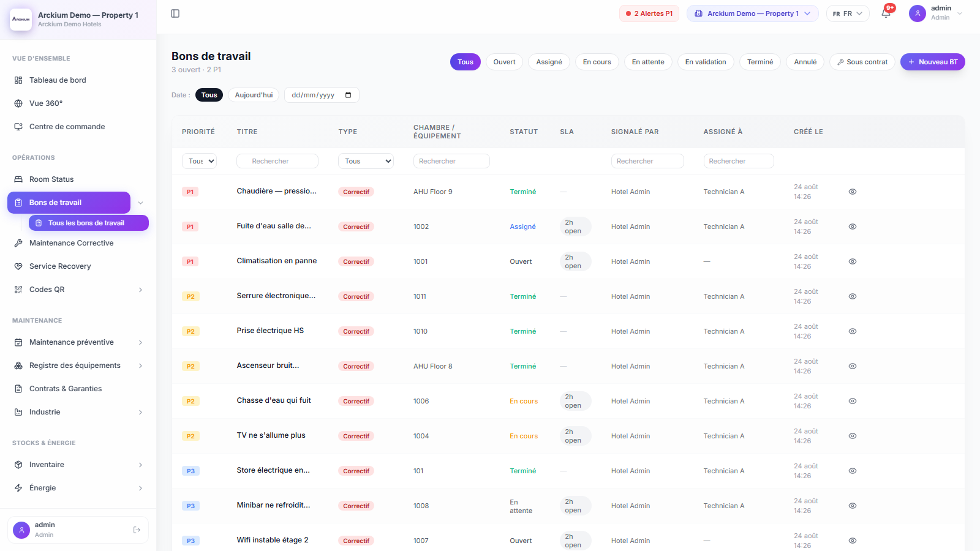Open the property selector dropdown
980x551 pixels.
[752, 13]
